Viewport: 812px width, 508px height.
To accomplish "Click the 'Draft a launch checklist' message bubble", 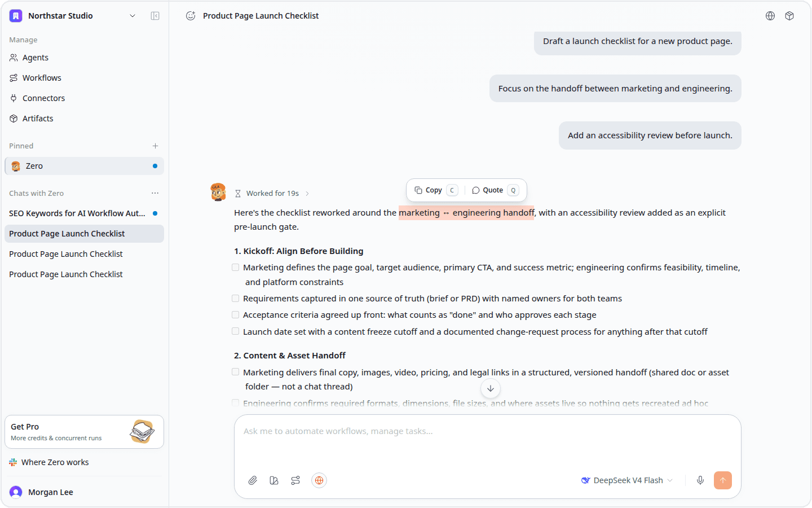I will (x=638, y=41).
